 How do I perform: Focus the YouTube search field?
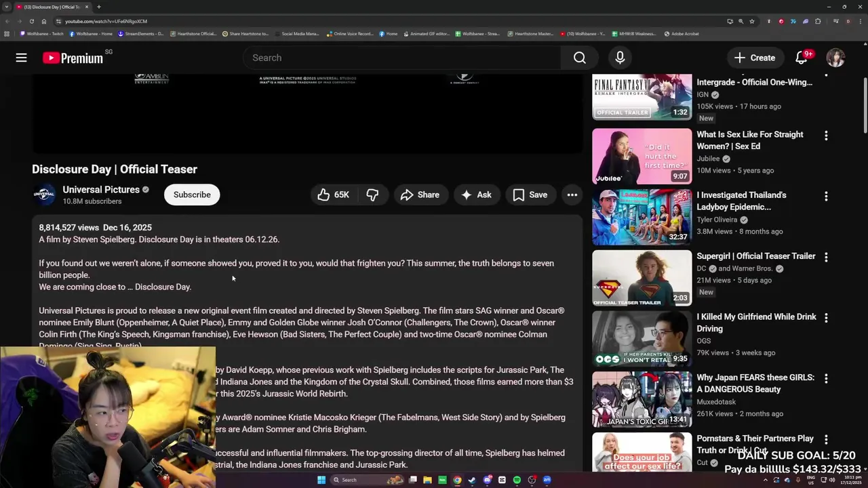[402, 58]
